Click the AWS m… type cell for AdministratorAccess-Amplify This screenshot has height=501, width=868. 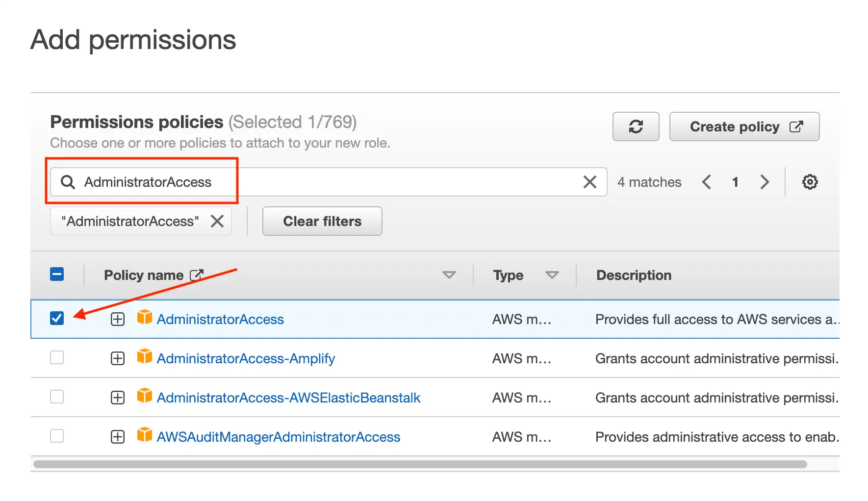pos(522,358)
